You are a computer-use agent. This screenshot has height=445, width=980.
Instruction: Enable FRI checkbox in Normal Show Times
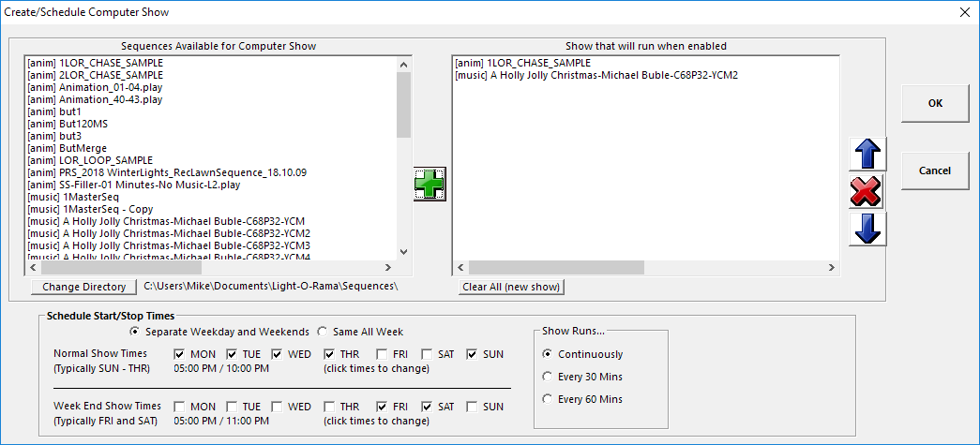[383, 354]
